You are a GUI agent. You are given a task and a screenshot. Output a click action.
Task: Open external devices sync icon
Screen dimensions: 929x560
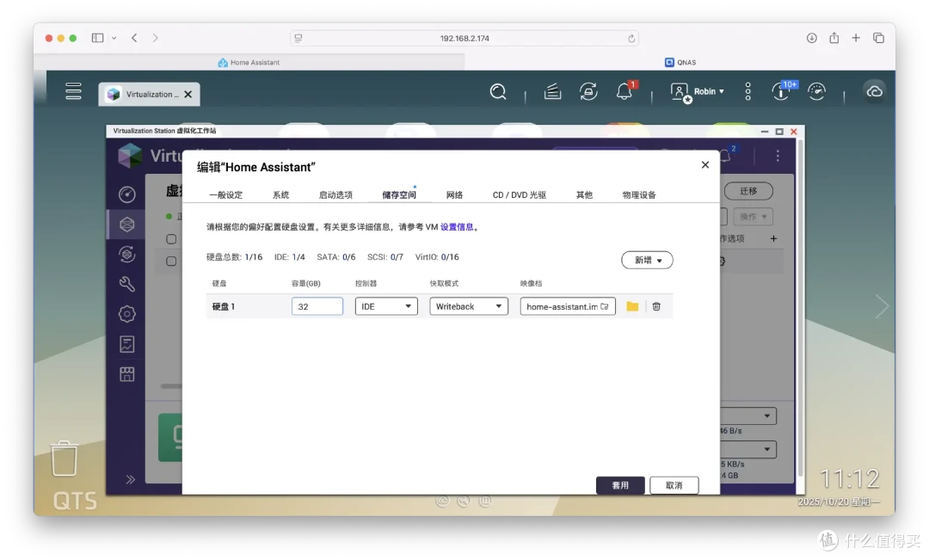588,91
